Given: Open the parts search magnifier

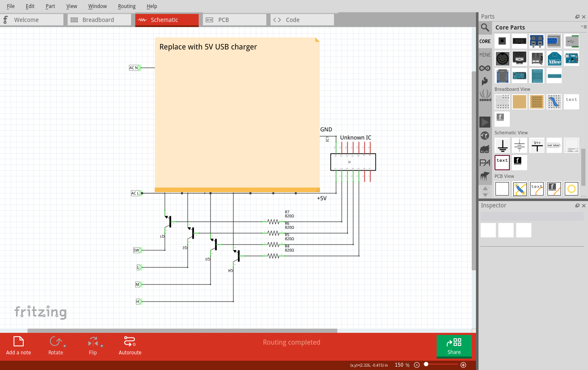Looking at the screenshot, I should (x=485, y=27).
